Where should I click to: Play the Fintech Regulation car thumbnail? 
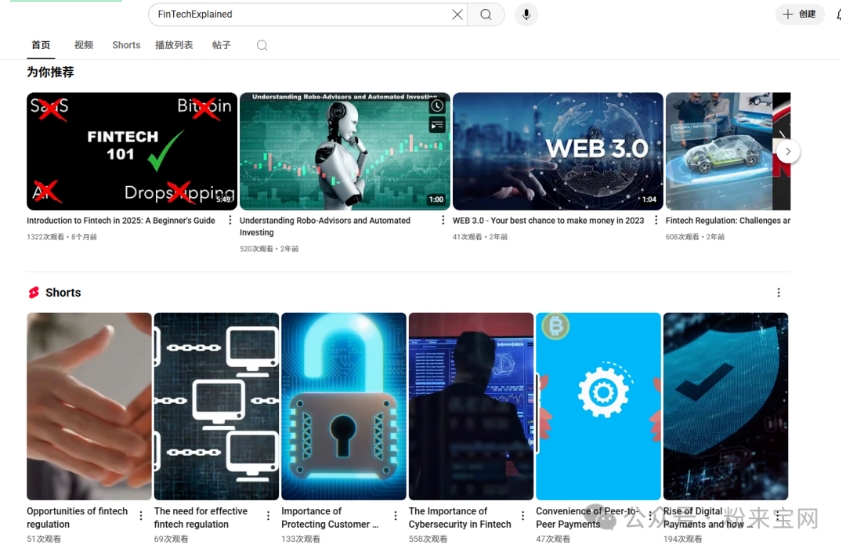click(728, 151)
